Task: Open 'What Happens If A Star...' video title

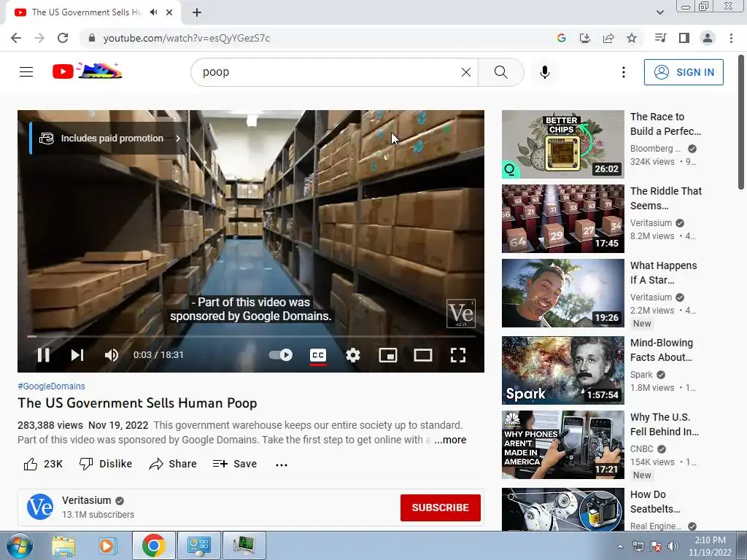Action: point(663,273)
